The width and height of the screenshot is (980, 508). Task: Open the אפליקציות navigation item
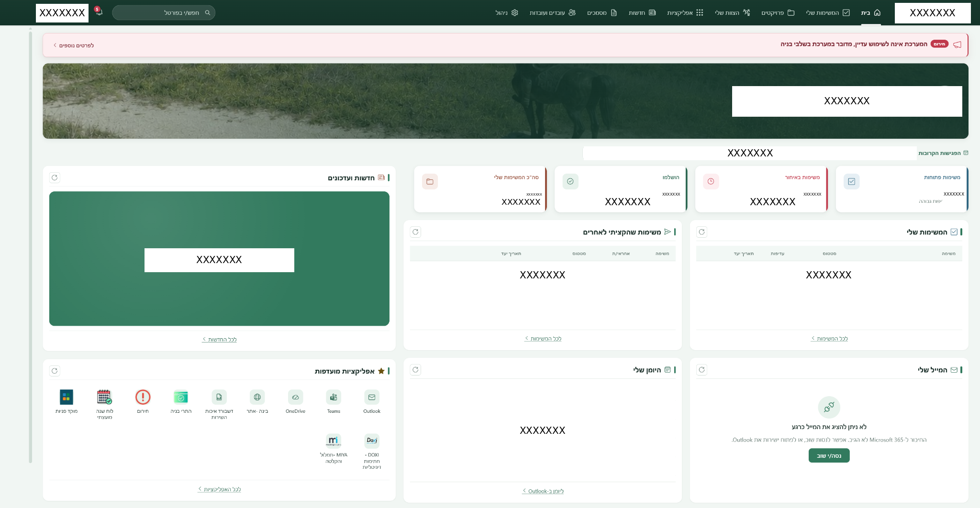(685, 13)
